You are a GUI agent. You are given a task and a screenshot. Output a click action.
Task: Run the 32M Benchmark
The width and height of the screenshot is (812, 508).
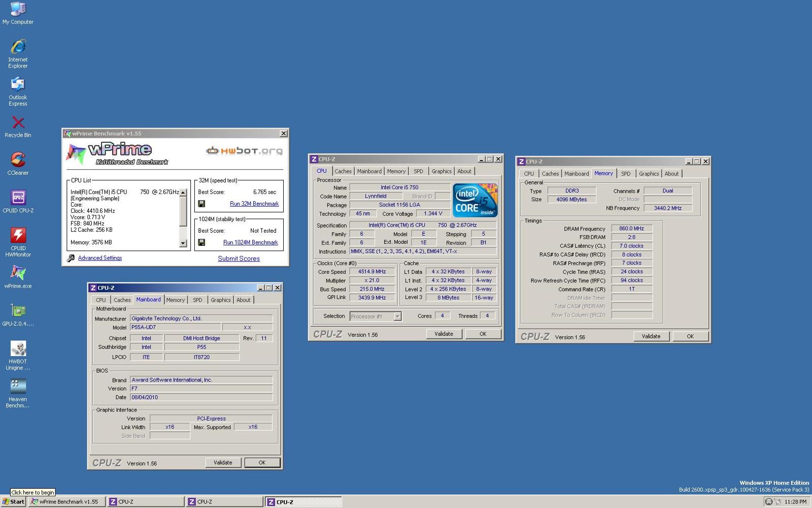pos(254,204)
